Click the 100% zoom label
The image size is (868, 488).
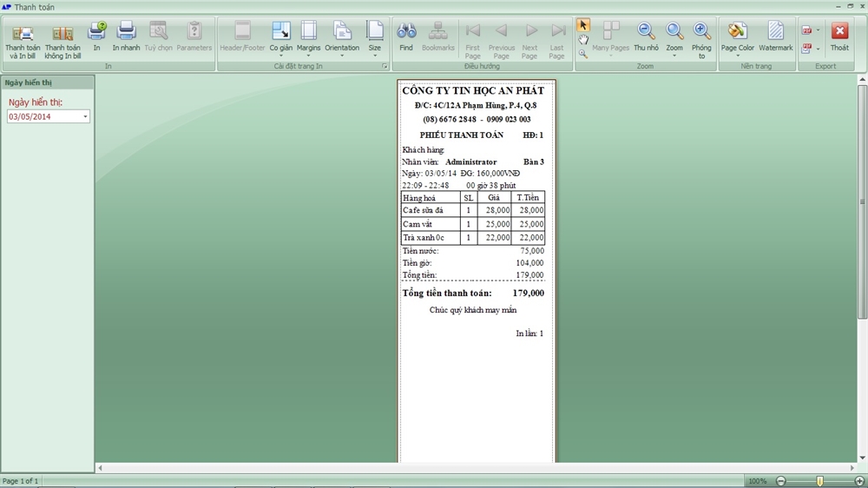pyautogui.click(x=757, y=481)
